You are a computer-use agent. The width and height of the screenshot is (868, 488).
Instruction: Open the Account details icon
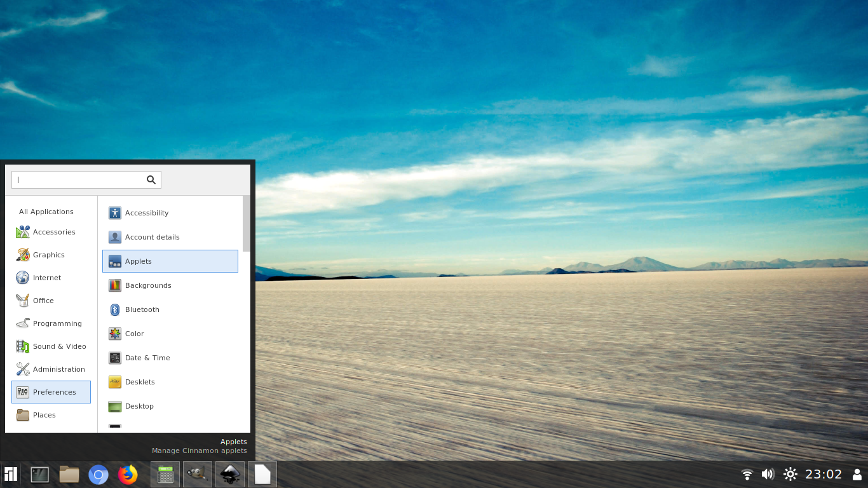pos(114,237)
